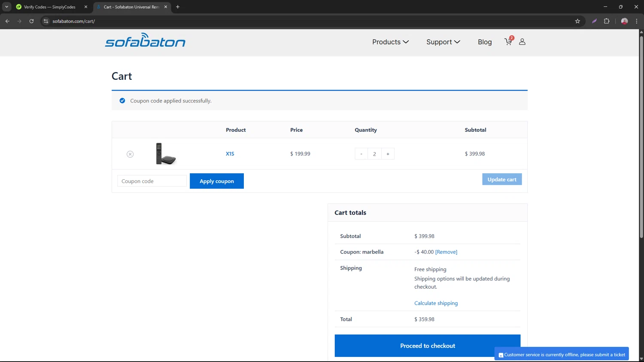The width and height of the screenshot is (644, 362).
Task: Reload the page
Action: [31, 21]
